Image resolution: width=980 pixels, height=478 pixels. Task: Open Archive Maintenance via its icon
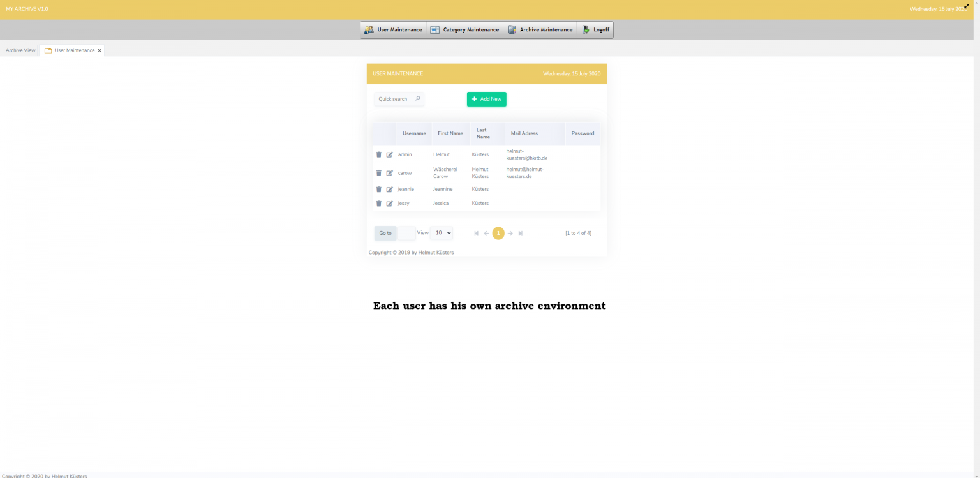point(510,29)
